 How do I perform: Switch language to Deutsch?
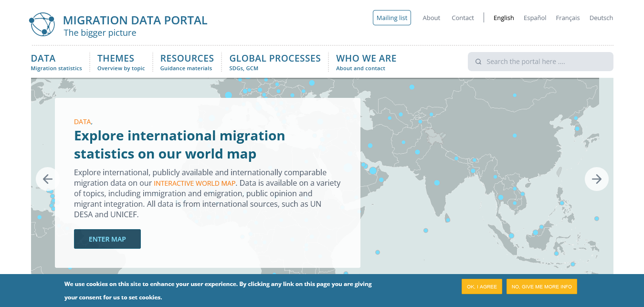[601, 18]
